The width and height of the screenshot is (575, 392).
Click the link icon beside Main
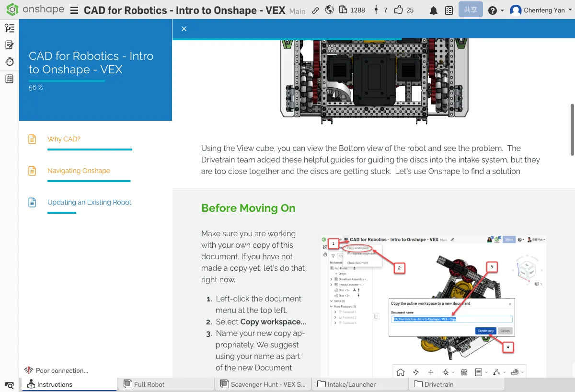315,10
